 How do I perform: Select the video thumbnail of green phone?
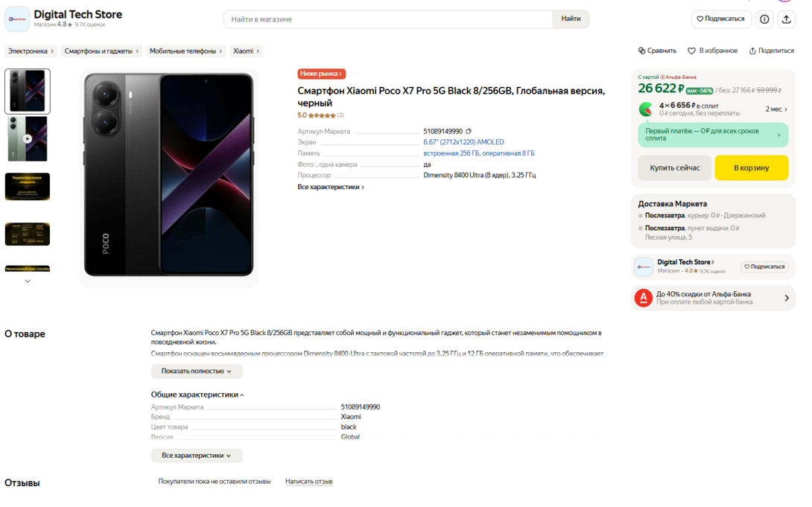point(28,138)
